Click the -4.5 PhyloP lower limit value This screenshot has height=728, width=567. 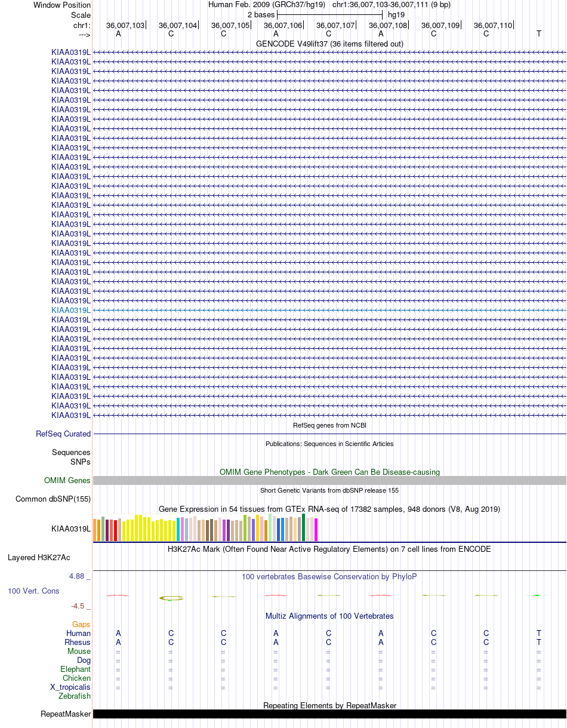(x=81, y=606)
